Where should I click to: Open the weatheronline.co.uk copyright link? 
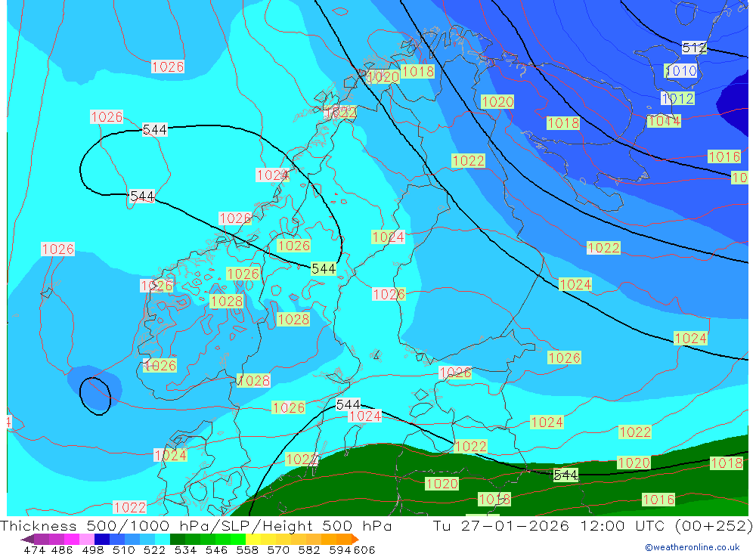692,547
